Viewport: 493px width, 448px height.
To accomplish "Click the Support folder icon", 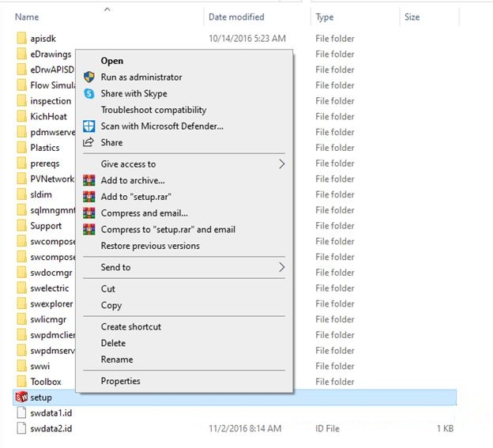I will 21,225.
